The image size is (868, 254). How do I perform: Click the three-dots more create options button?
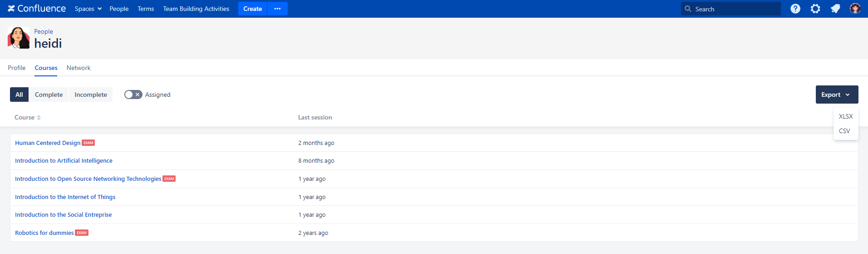pyautogui.click(x=277, y=9)
